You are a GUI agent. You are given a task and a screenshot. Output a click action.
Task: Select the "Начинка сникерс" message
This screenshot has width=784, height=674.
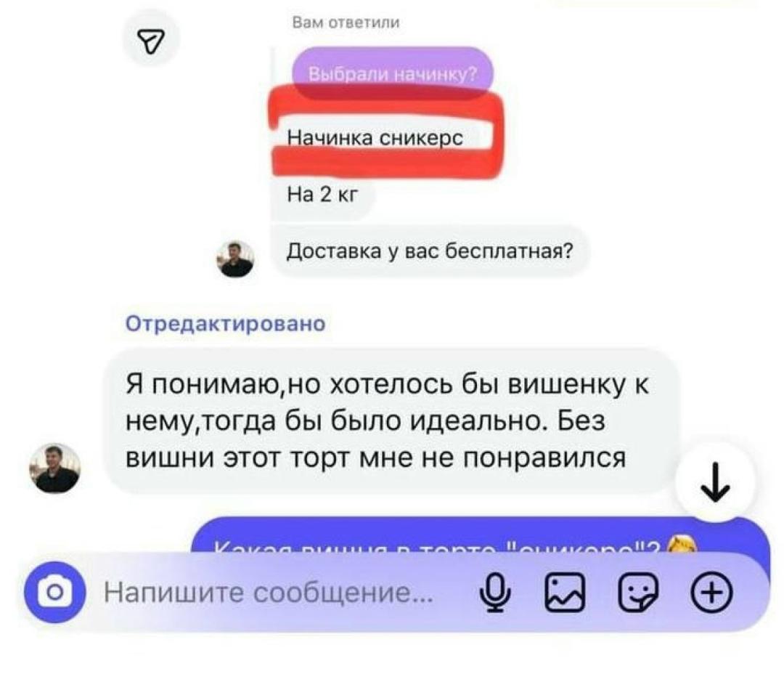click(375, 137)
